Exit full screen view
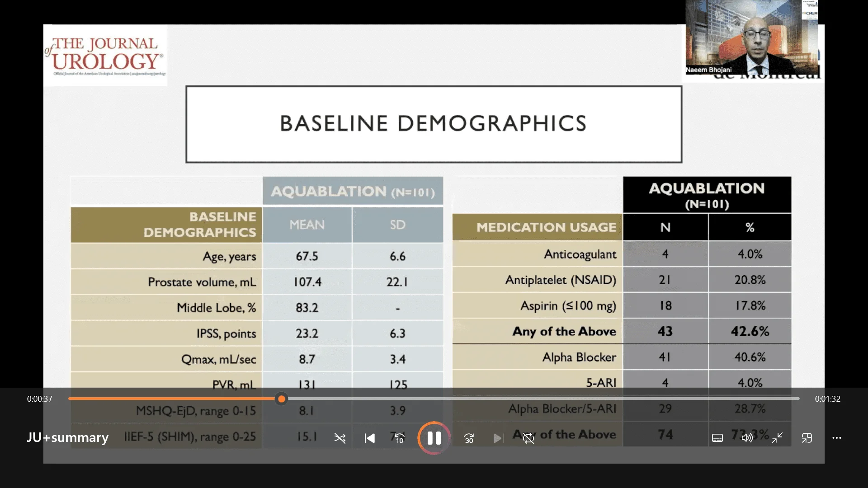868x488 pixels. (x=777, y=438)
